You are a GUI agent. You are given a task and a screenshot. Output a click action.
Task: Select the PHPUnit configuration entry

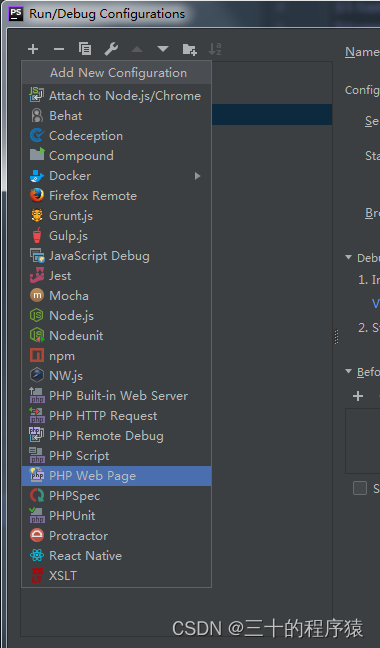pos(116,516)
